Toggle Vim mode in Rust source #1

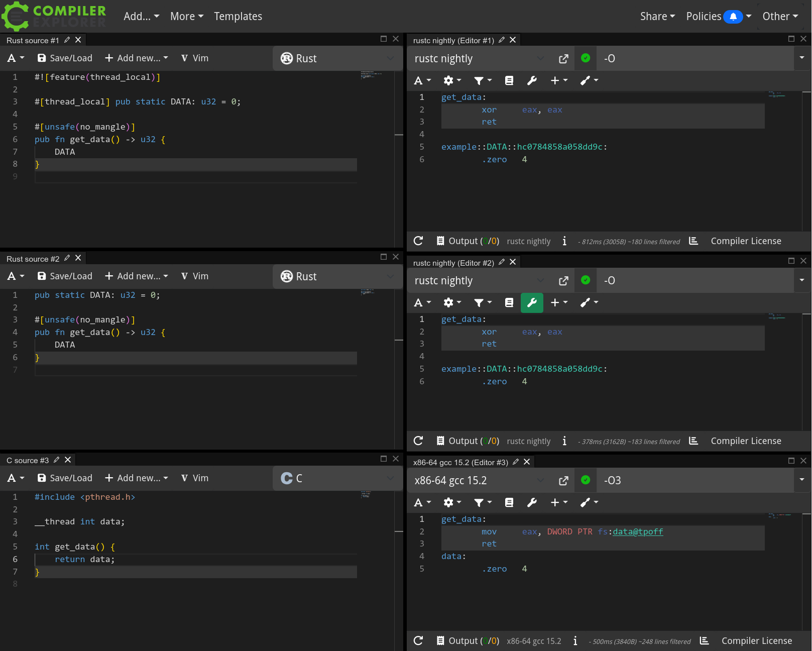coord(195,58)
